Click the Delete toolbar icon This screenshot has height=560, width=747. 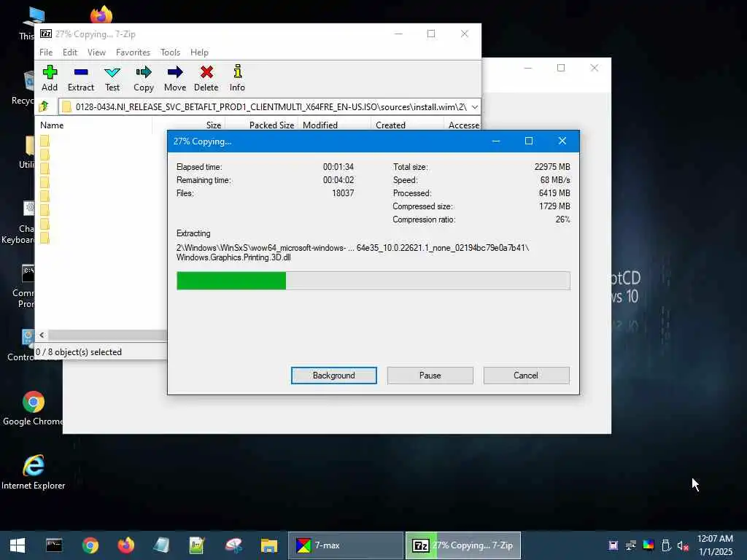(206, 78)
